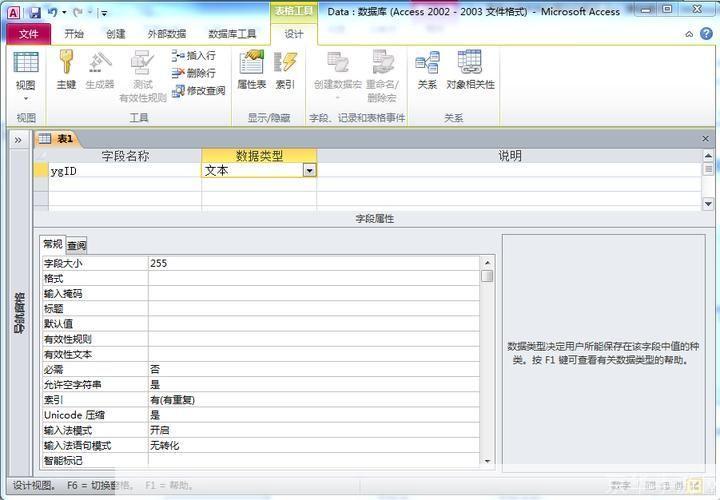This screenshot has height=500, width=720.
Task: Open the File (文件) tab
Action: (28, 34)
